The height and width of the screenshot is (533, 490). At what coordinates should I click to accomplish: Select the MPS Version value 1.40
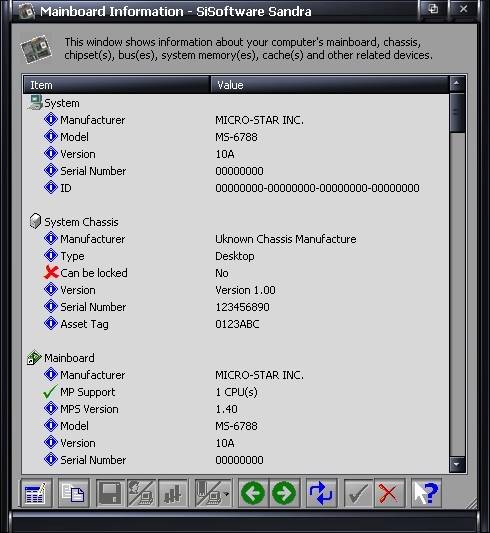pyautogui.click(x=226, y=409)
